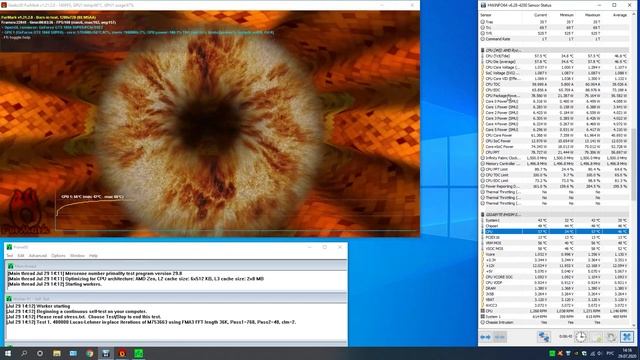Switch to FurMark via its taskbar icon
The width and height of the screenshot is (640, 360).
[122, 353]
